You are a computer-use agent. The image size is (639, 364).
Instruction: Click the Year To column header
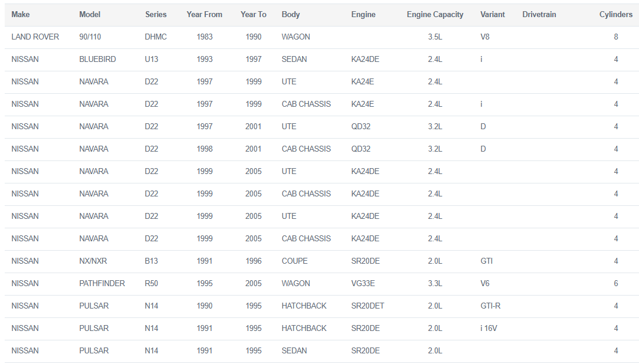pyautogui.click(x=254, y=14)
